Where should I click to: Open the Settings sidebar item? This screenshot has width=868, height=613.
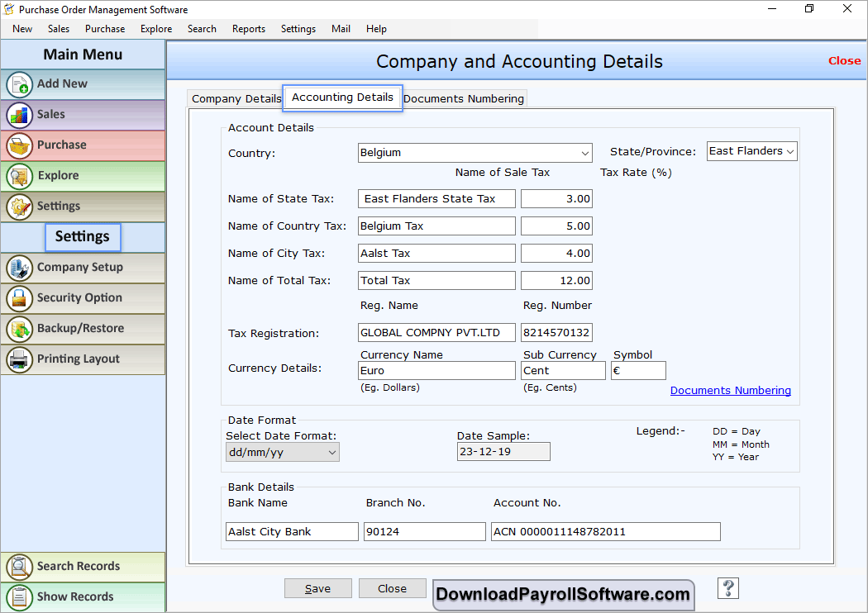(83, 207)
